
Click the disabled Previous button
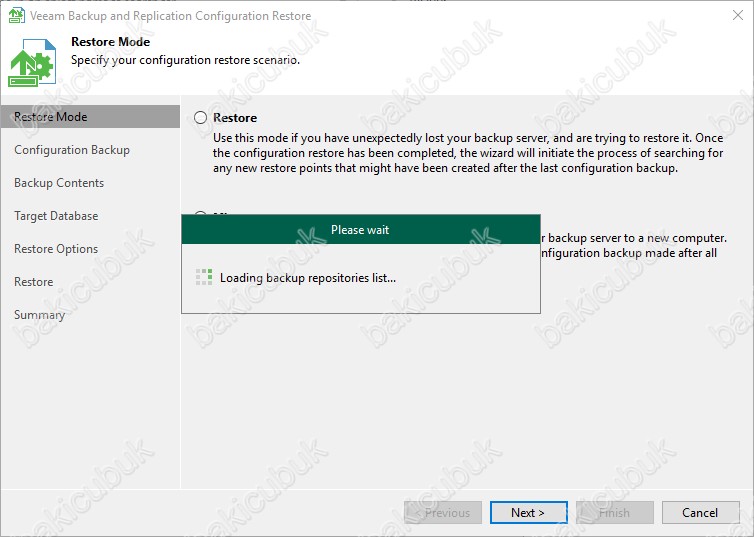point(442,512)
